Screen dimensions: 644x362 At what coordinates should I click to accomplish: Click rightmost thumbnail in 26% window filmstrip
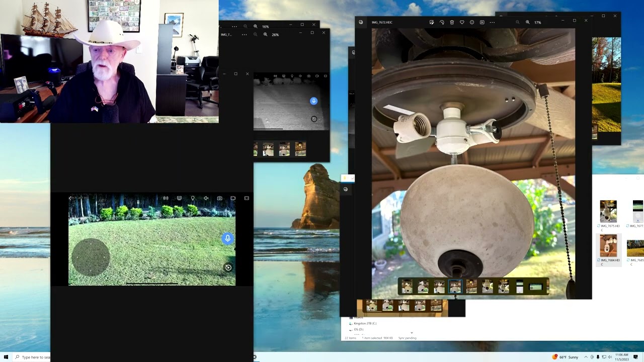tap(300, 149)
